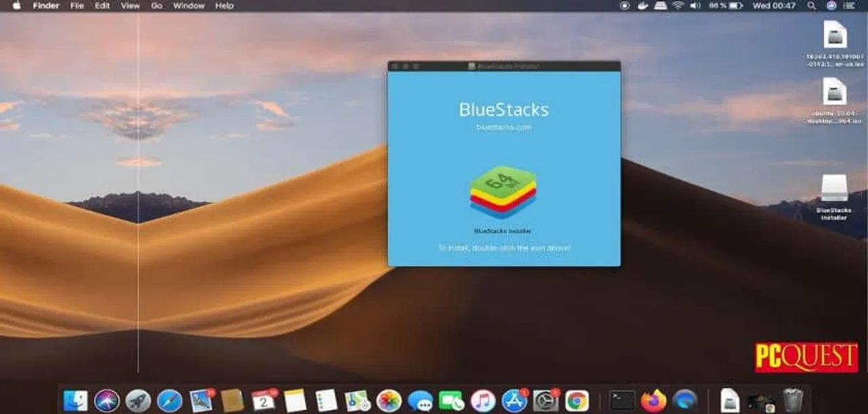Open the document file icon in dock
868x414 pixels.
point(730,400)
